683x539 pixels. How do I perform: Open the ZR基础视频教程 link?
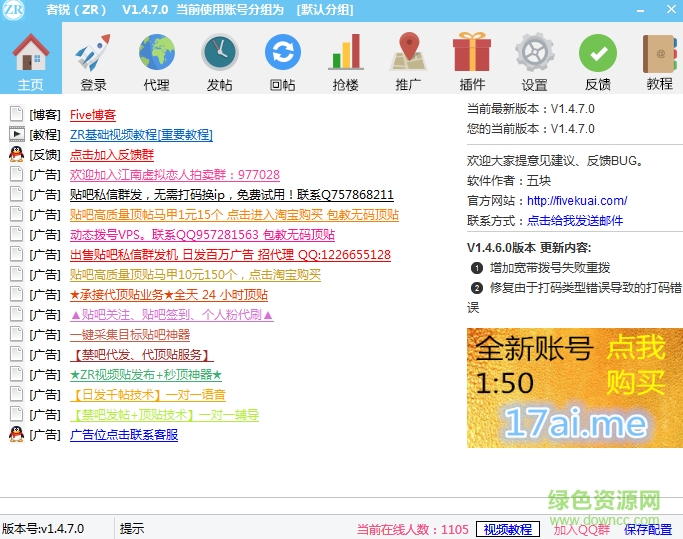[141, 135]
